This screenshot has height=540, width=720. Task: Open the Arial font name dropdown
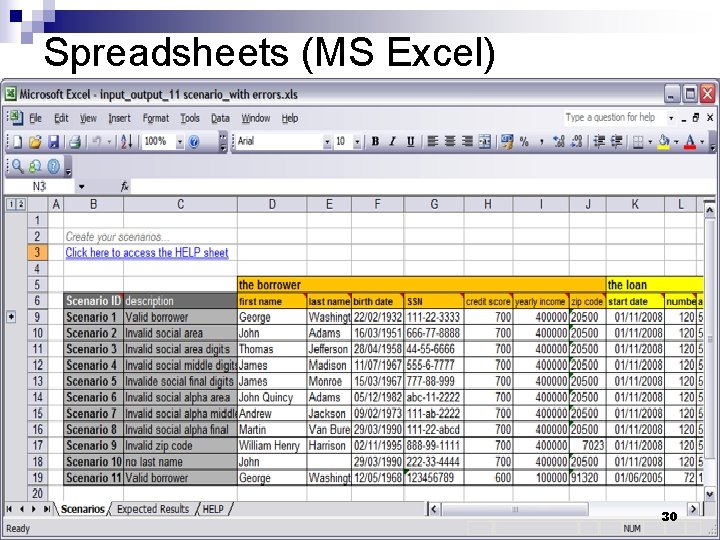click(327, 142)
